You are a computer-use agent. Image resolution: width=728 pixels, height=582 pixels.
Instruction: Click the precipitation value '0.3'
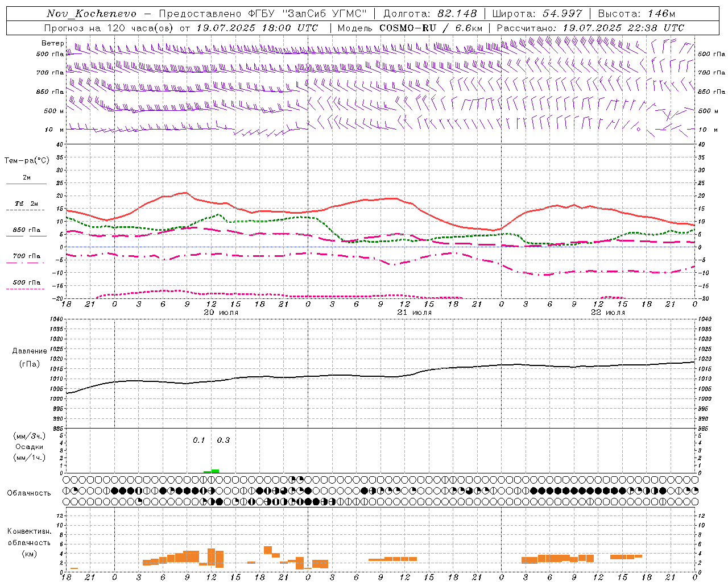[x=224, y=440]
